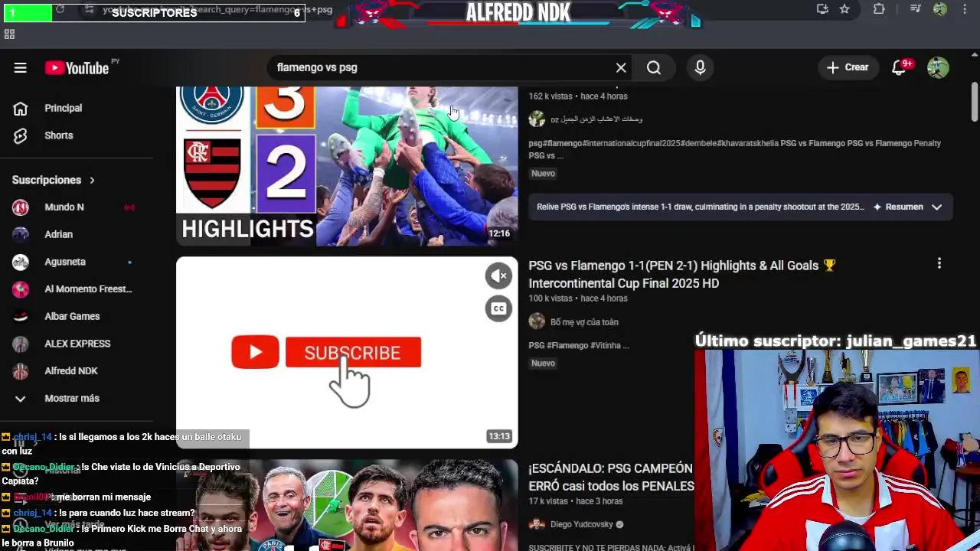Click the Mundo N channel avatar
This screenshot has height=551, width=980.
[21, 207]
